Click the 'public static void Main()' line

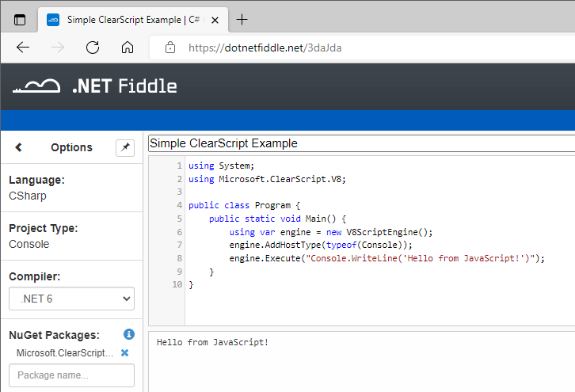click(277, 219)
